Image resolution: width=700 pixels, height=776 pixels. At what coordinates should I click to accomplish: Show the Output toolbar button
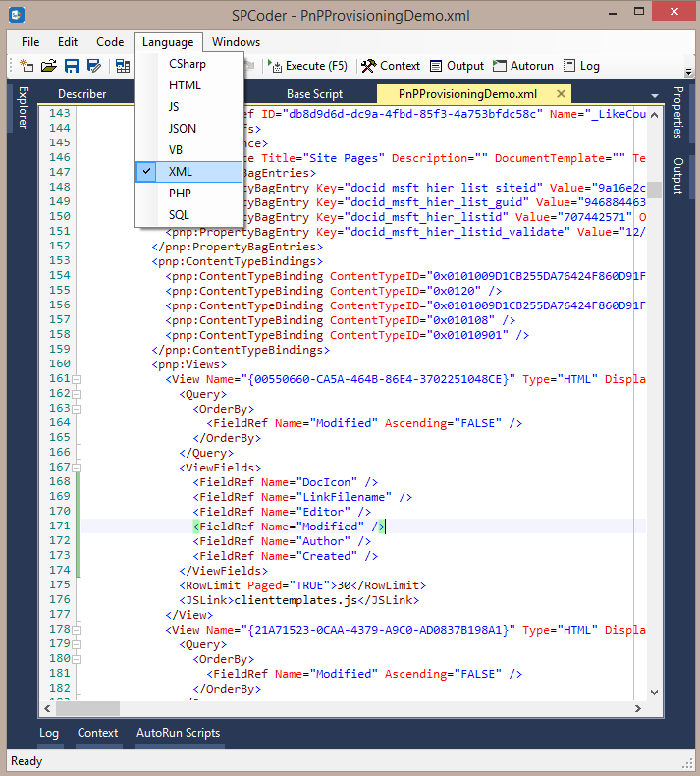[457, 66]
